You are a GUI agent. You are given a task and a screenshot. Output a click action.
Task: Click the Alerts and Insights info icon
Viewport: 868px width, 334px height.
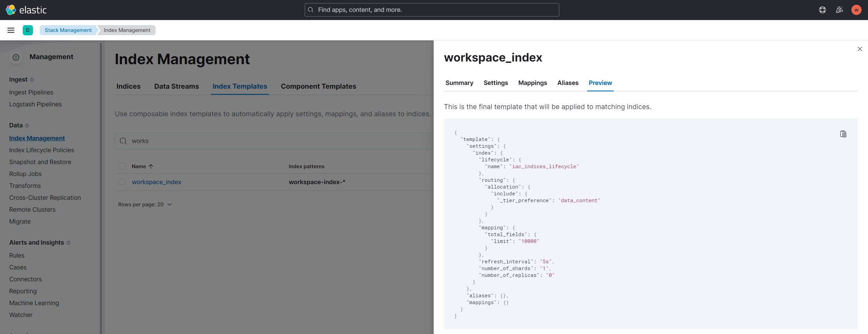point(68,243)
